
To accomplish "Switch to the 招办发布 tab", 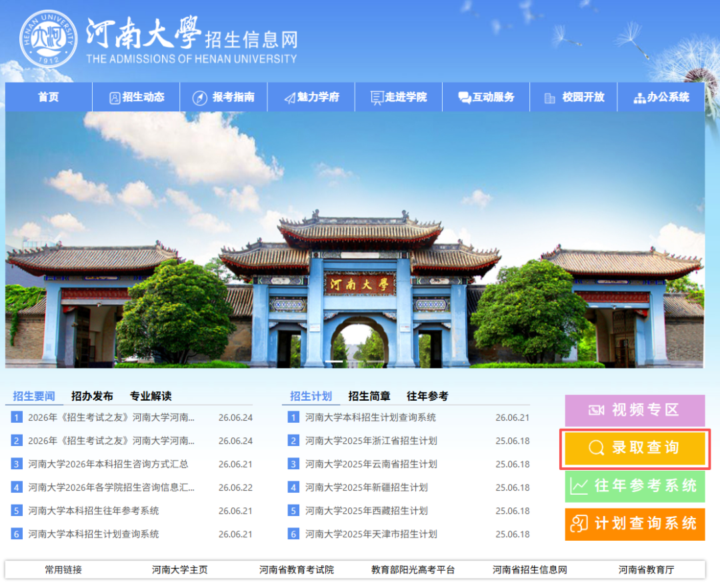I will pyautogui.click(x=92, y=396).
